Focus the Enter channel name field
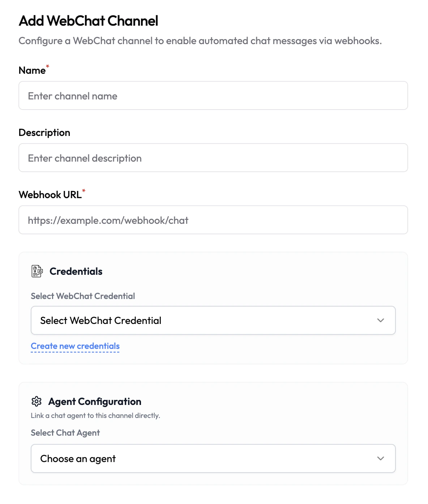Image resolution: width=428 pixels, height=504 pixels. (213, 96)
